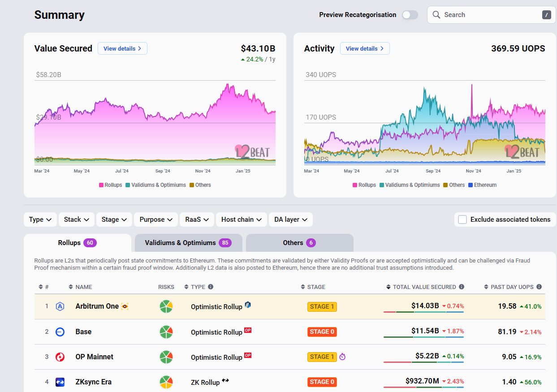
Task: Click the OP Mainnet project logo
Action: pos(60,357)
